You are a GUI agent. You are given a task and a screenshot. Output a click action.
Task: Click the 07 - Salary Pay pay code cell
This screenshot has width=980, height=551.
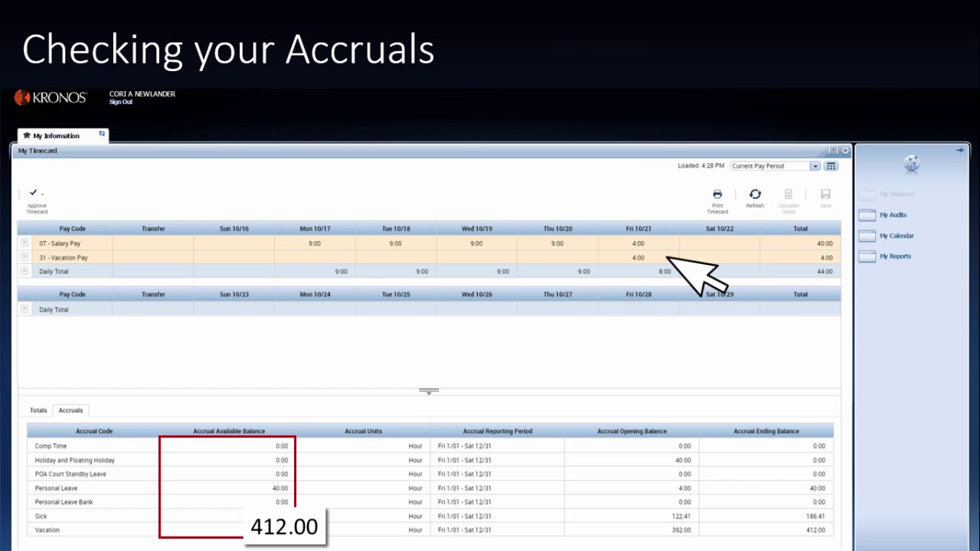pos(73,243)
